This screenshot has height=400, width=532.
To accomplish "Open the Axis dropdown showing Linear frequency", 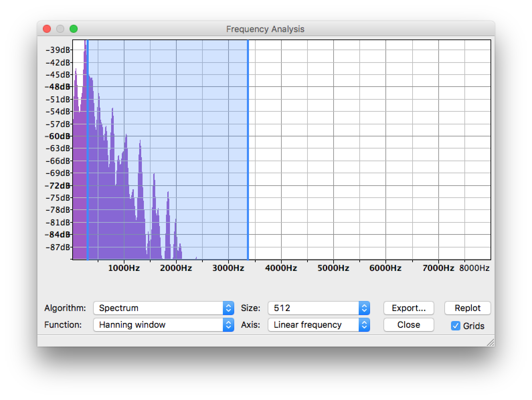I will pyautogui.click(x=319, y=325).
